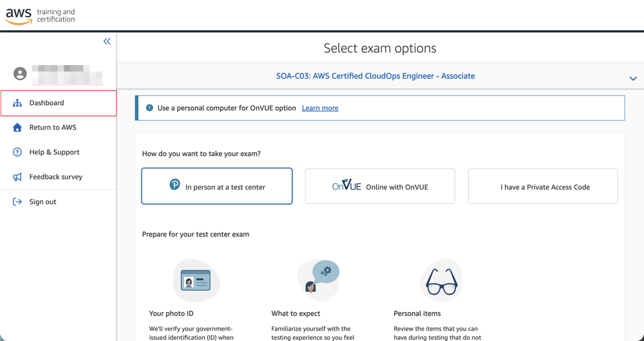
Task: Click the info alert exclamation icon
Action: 149,108
